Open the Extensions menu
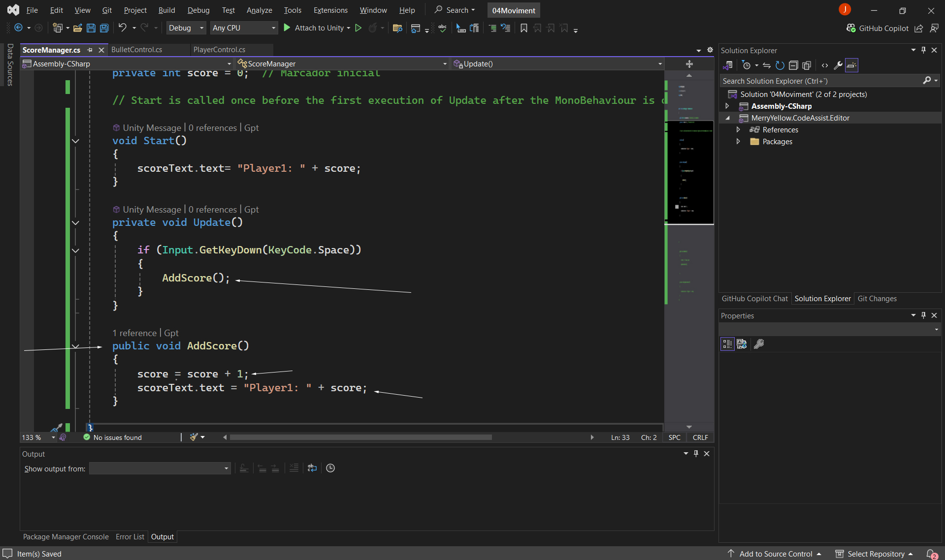 pyautogui.click(x=330, y=10)
